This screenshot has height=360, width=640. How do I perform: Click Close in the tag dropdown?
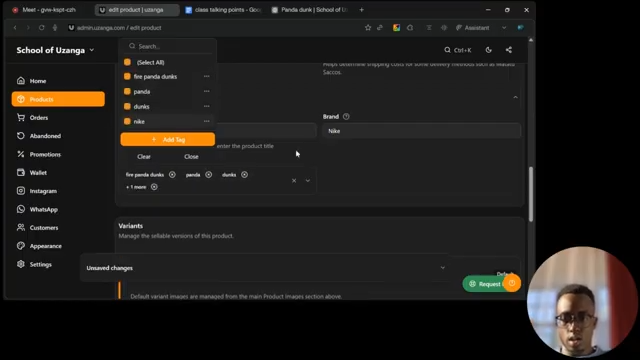pos(191,156)
